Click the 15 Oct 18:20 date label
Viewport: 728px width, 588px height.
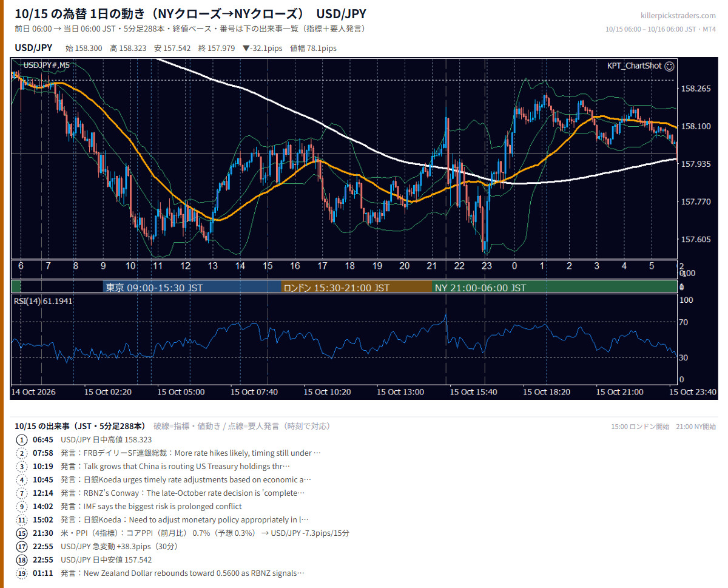(x=547, y=392)
